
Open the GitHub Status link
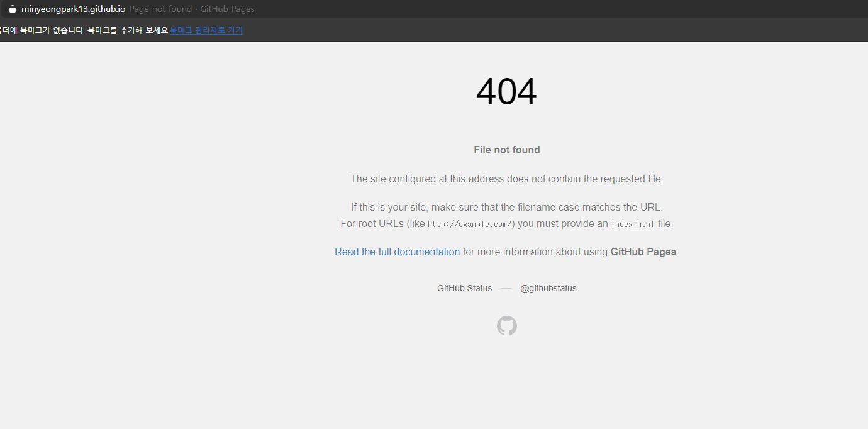point(464,288)
